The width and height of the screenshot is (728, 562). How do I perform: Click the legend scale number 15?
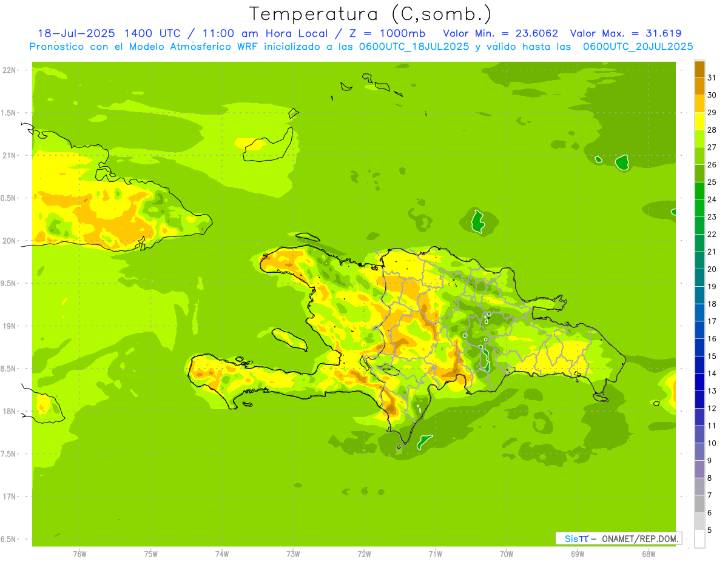tap(712, 356)
